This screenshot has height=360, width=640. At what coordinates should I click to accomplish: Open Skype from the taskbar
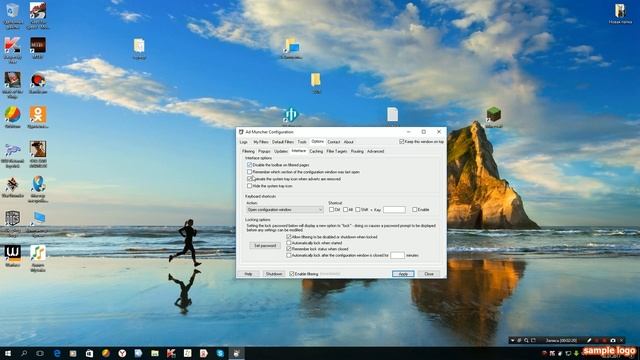pyautogui.click(x=220, y=353)
